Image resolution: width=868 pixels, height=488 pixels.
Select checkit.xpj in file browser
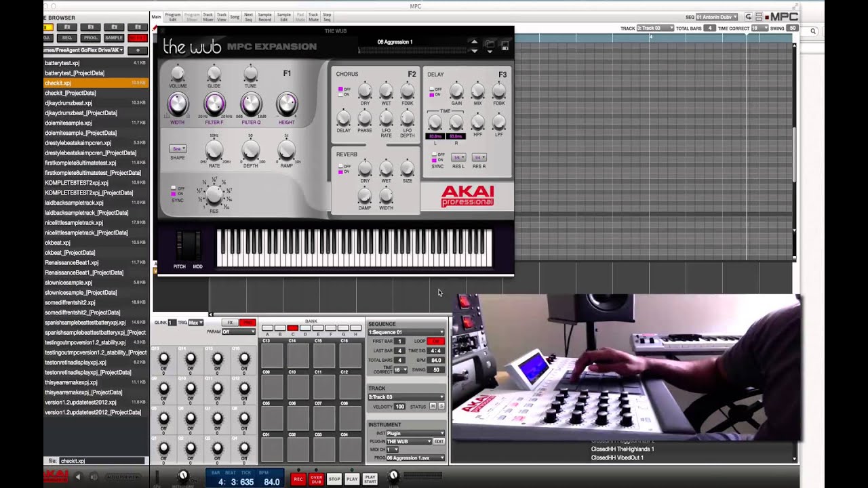[x=96, y=83]
